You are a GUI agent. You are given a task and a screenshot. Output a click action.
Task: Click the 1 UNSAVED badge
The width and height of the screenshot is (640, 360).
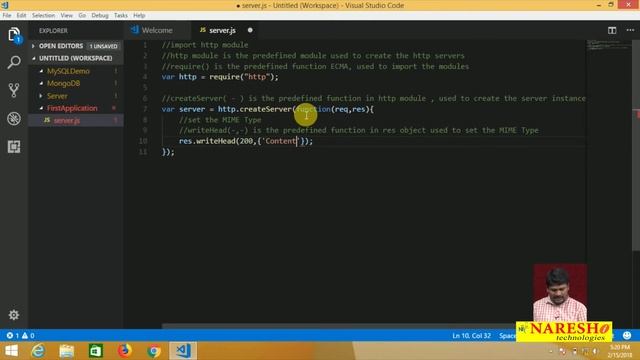coord(104,46)
